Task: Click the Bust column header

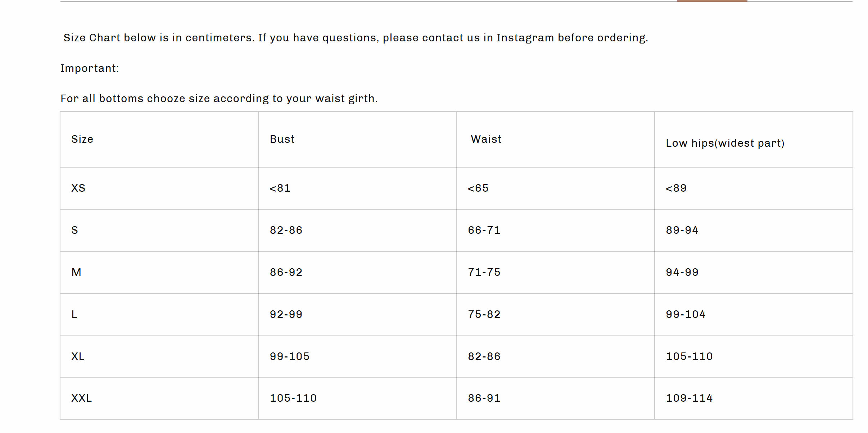Action: pyautogui.click(x=282, y=139)
